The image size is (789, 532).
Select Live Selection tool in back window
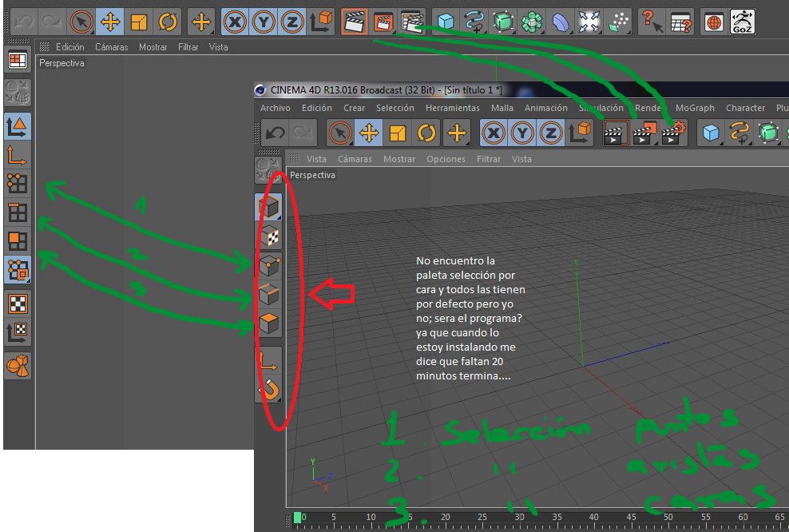point(81,22)
